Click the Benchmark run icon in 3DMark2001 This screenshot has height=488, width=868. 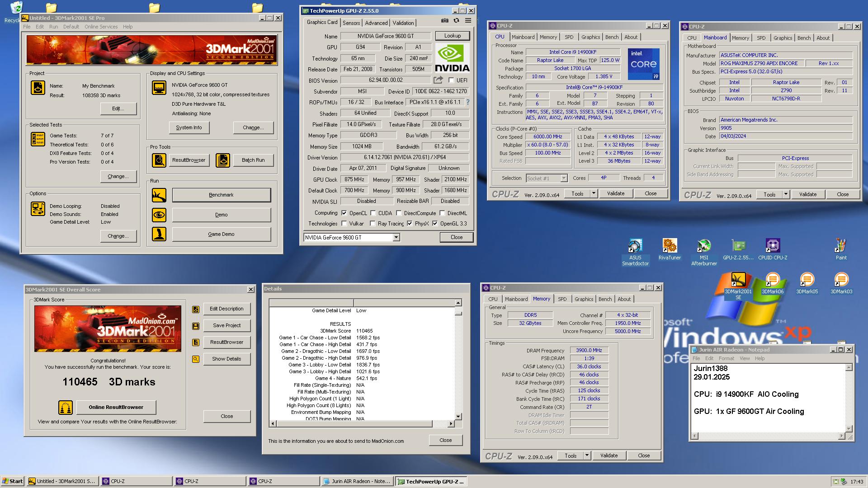(159, 195)
